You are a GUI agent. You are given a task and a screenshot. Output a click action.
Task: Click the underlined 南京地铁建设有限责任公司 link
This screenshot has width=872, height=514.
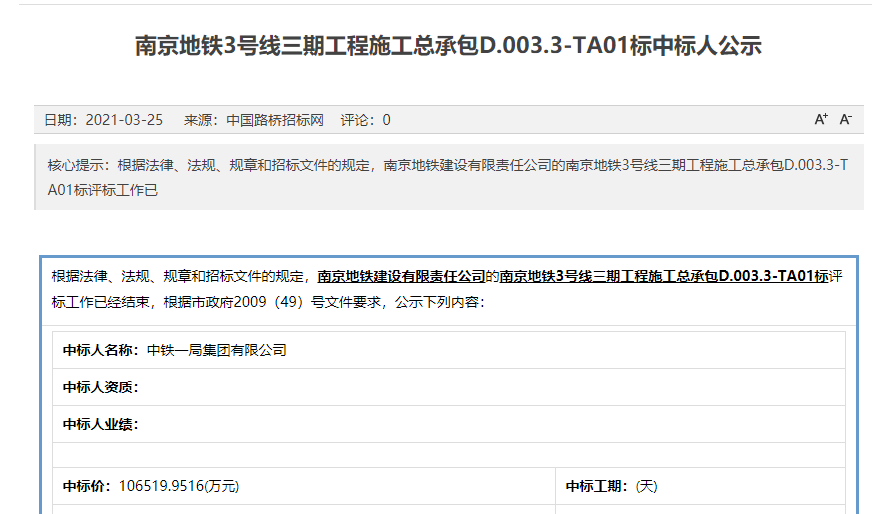[x=402, y=276]
